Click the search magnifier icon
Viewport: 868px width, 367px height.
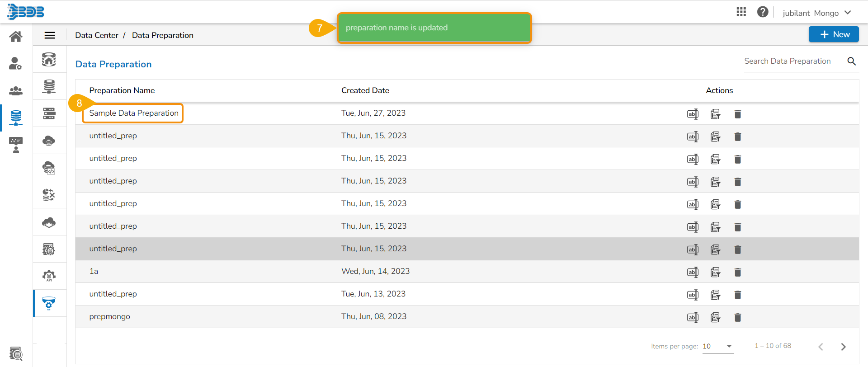tap(852, 61)
